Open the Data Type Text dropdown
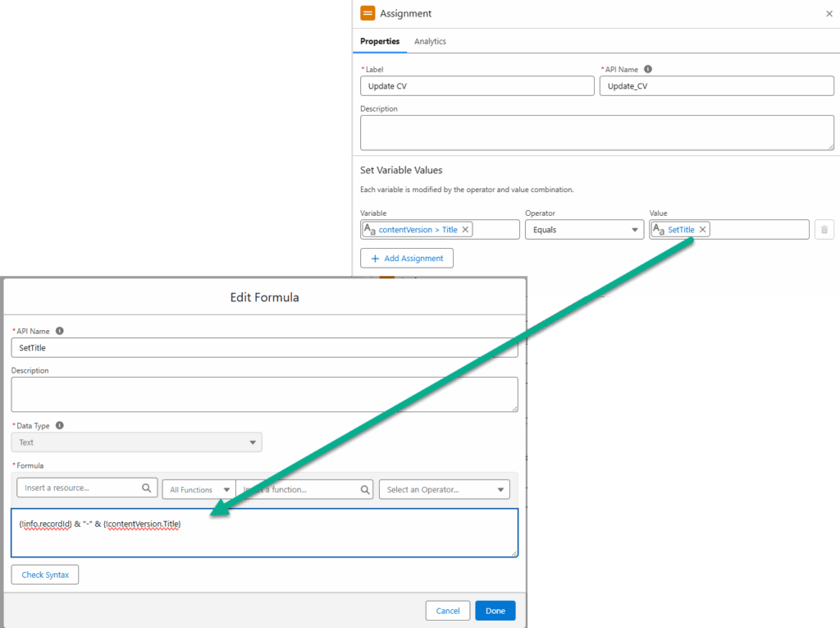 136,442
